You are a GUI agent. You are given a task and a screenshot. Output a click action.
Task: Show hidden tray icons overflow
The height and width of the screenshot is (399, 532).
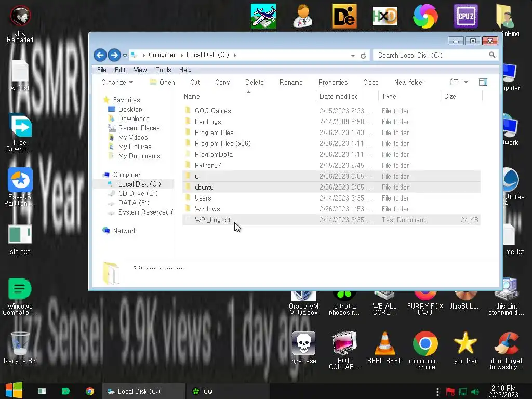tap(437, 392)
